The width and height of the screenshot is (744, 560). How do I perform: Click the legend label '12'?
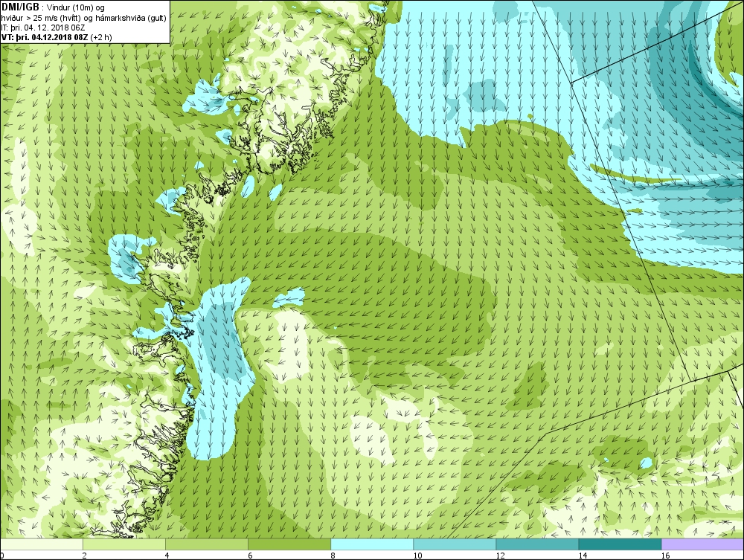(500, 556)
